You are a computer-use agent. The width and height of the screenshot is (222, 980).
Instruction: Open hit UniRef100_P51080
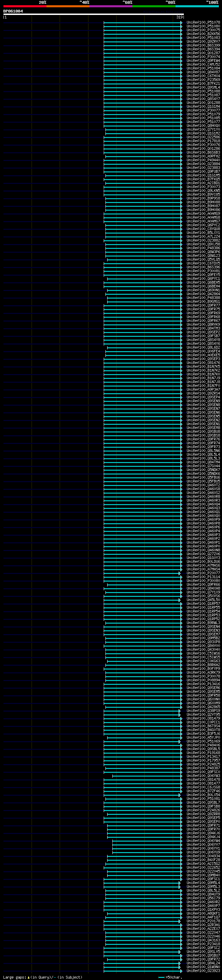203,26
